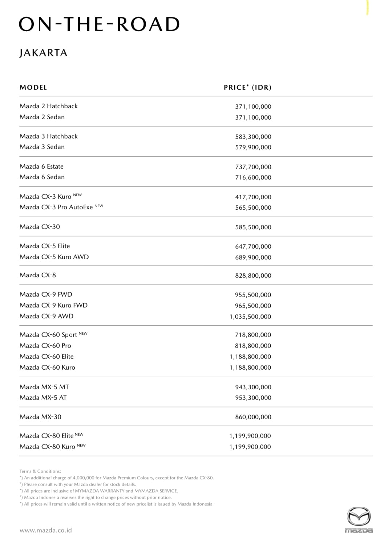This screenshot has width=392, height=551.
Task: Select Mazda CX-3 Kuro model
Action: point(45,197)
